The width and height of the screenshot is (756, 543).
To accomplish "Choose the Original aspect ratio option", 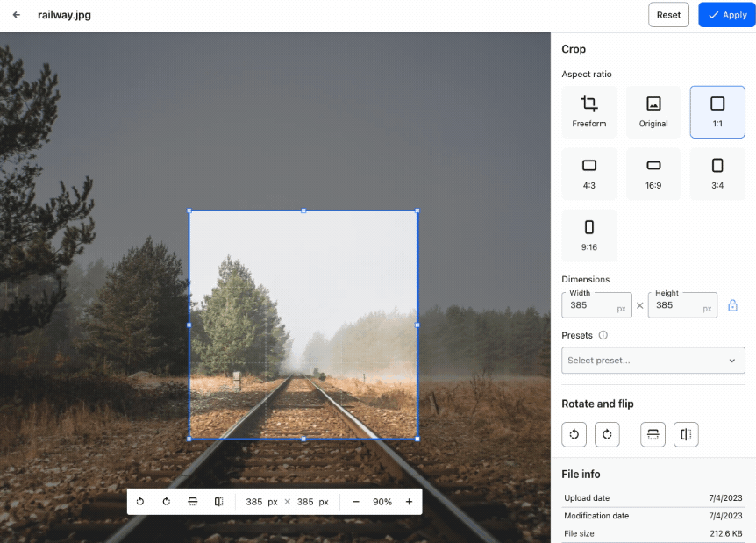I will tap(653, 111).
